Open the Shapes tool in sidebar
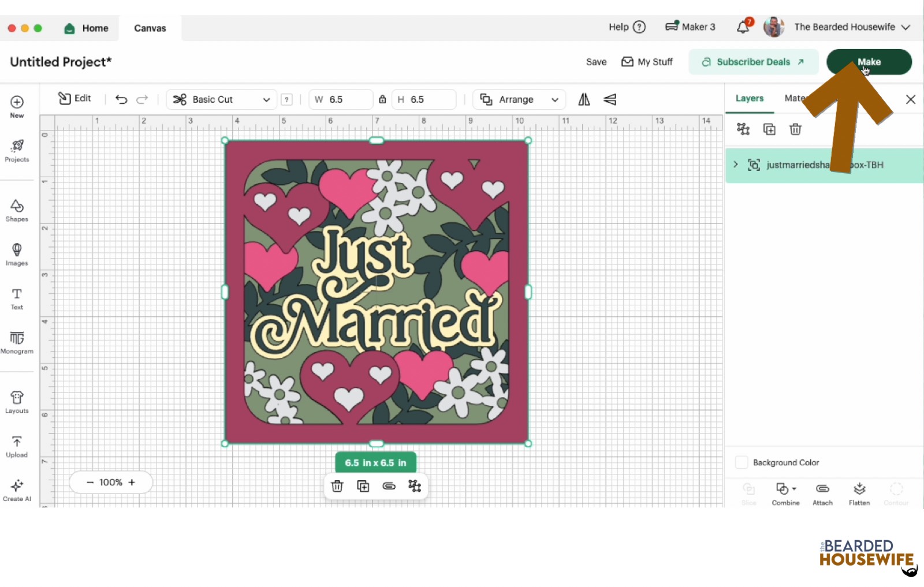Viewport: 924px width, 587px height. tap(17, 210)
